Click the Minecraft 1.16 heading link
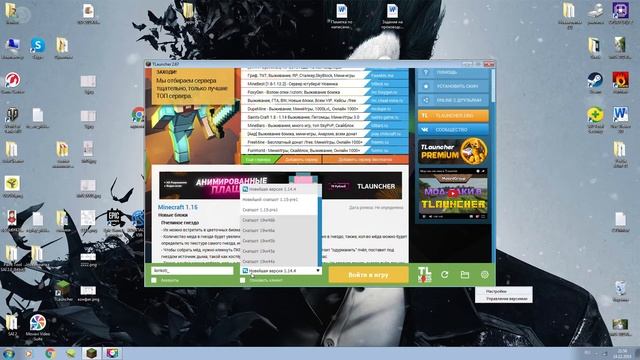Screen dimensions: 640x360 (178, 207)
